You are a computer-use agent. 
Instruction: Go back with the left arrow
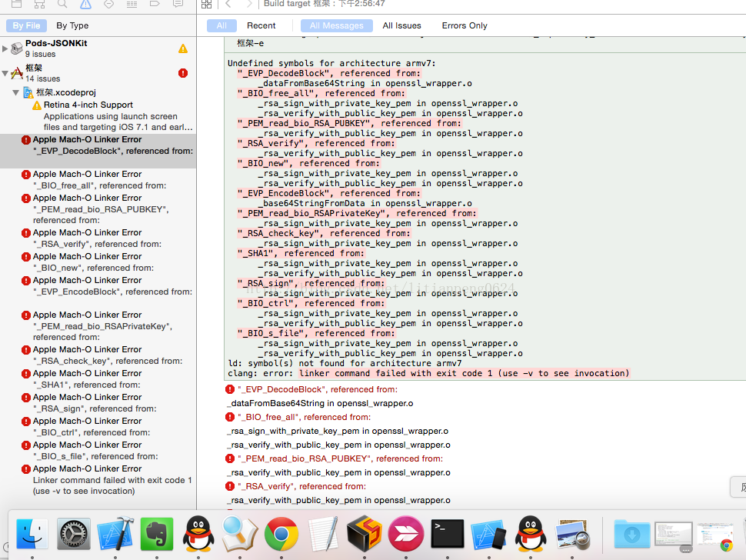[228, 5]
